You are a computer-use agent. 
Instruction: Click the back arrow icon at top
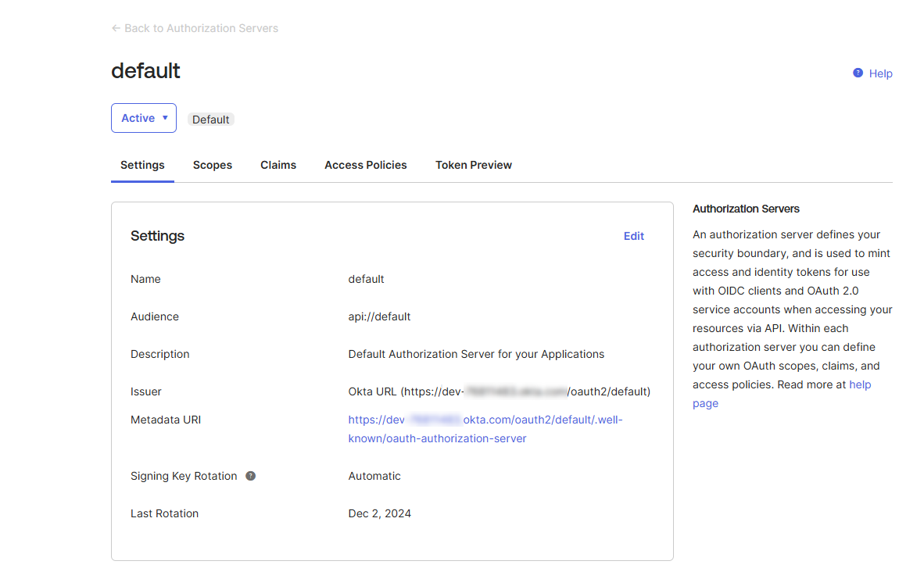click(x=116, y=28)
